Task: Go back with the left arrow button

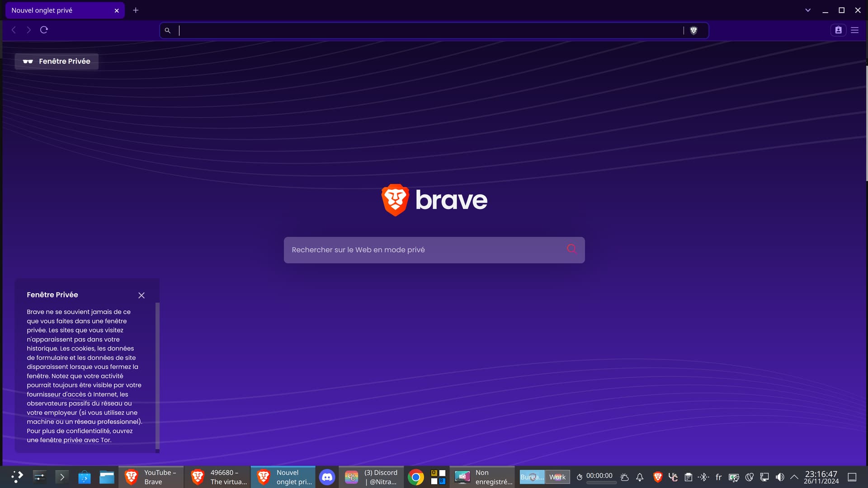Action: (x=14, y=30)
